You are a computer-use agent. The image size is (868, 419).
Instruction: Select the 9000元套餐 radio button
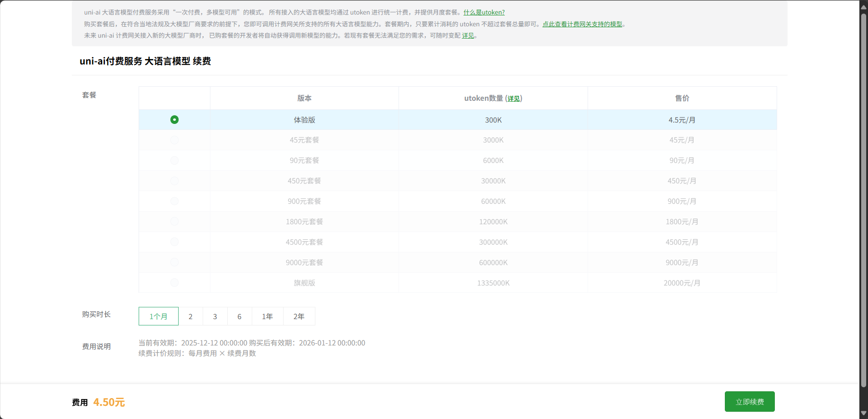pos(175,262)
